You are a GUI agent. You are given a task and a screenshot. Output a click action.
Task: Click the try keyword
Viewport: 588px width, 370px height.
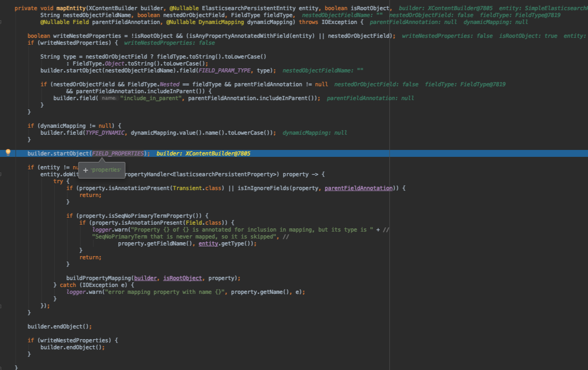pyautogui.click(x=58, y=181)
